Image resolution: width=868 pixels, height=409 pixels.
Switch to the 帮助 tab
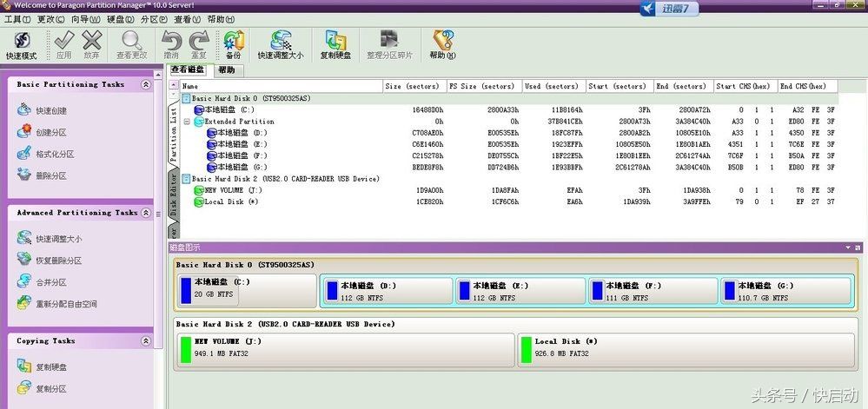227,70
